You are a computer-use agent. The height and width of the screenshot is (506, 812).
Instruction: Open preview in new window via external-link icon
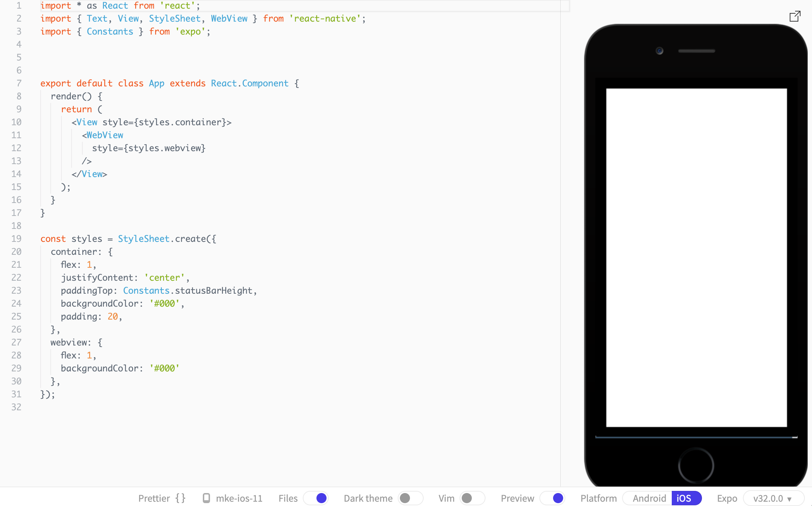pos(795,17)
